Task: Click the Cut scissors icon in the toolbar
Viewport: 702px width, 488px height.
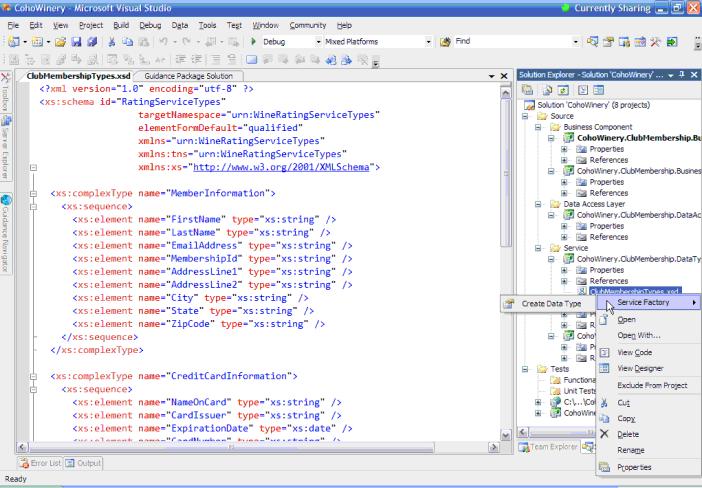Action: point(111,42)
